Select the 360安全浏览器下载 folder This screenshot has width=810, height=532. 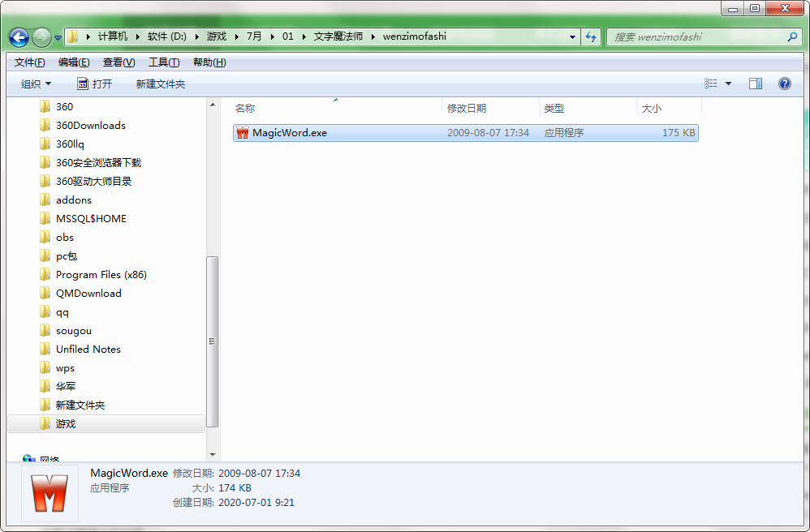point(99,162)
